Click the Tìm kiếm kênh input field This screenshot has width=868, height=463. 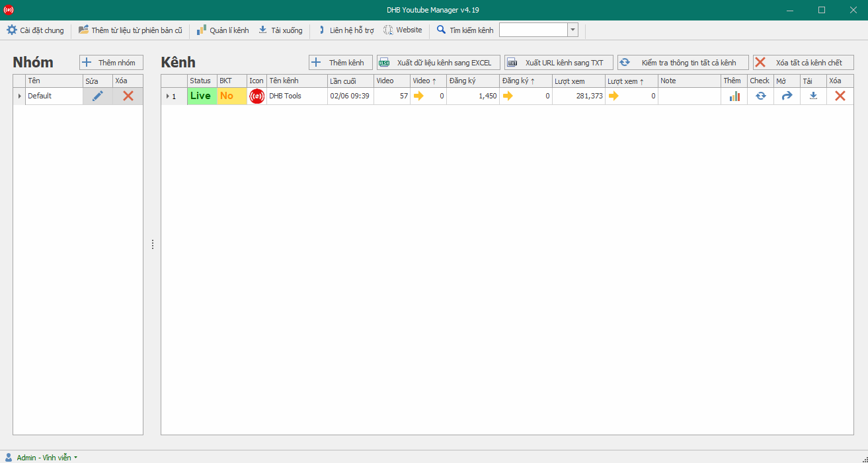pyautogui.click(x=533, y=30)
